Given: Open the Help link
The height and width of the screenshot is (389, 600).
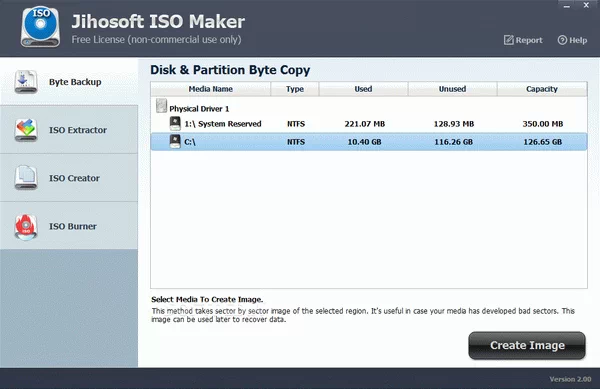Looking at the screenshot, I should pos(572,40).
